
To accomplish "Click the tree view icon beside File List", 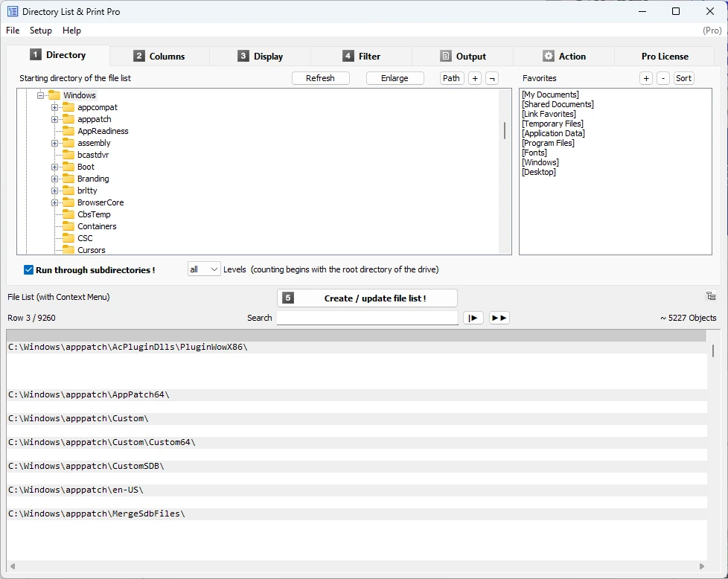I will [x=710, y=296].
